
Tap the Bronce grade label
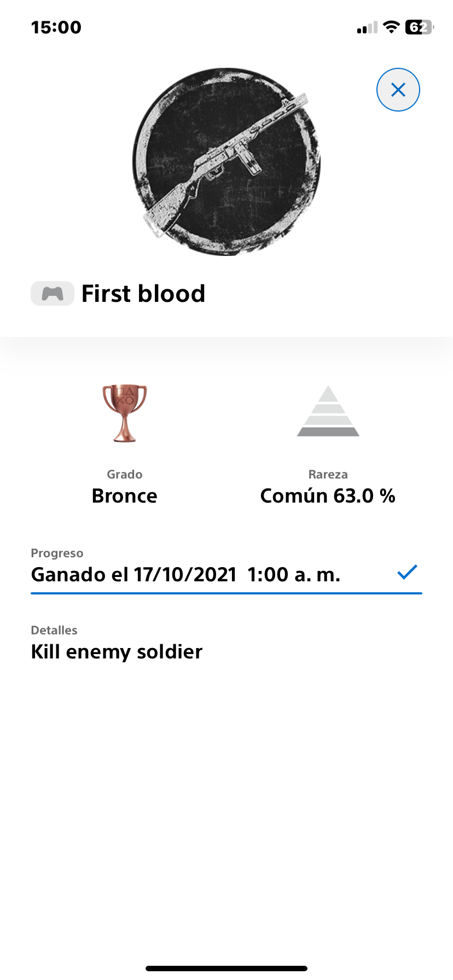coord(125,496)
